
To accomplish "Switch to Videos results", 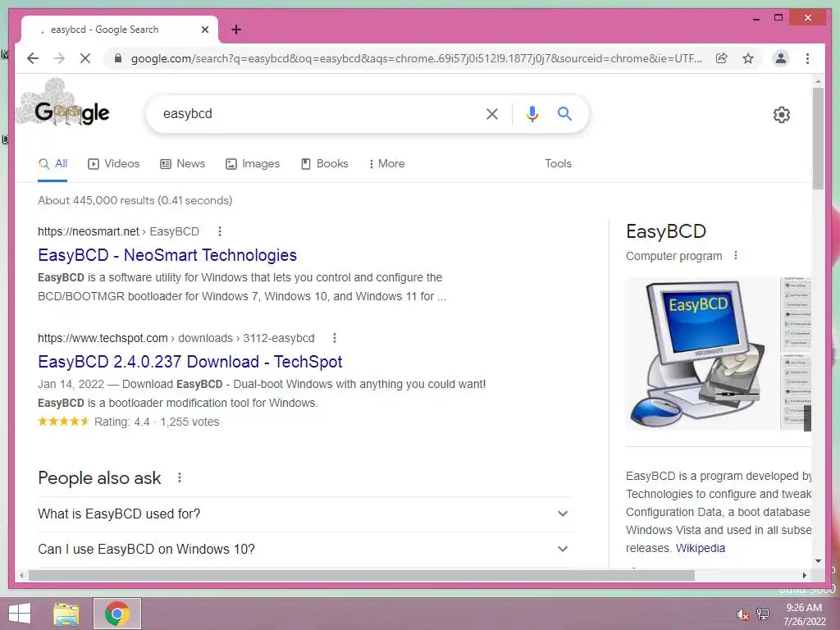I will click(113, 164).
